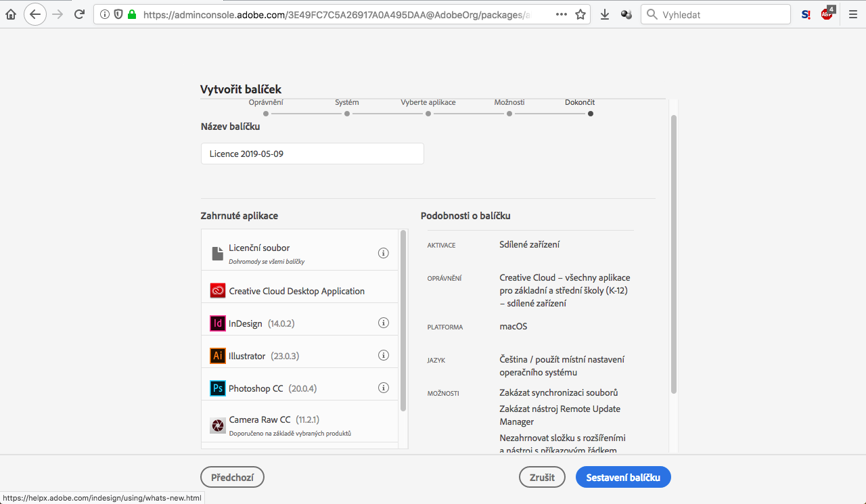Image resolution: width=866 pixels, height=504 pixels.
Task: Go to the Systém step
Action: tap(347, 108)
